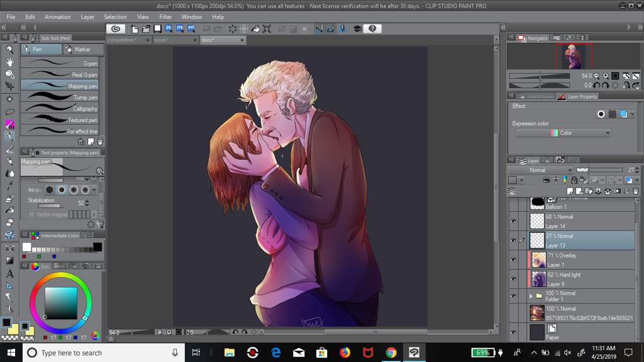The image size is (644, 362).
Task: Open the Animation menu
Action: click(x=57, y=17)
